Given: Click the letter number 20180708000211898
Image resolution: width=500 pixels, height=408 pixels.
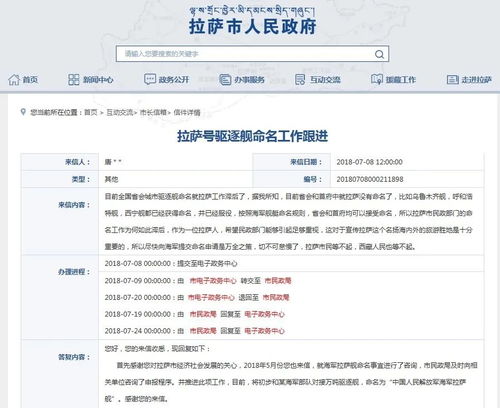Looking at the screenshot, I should pyautogui.click(x=370, y=179).
